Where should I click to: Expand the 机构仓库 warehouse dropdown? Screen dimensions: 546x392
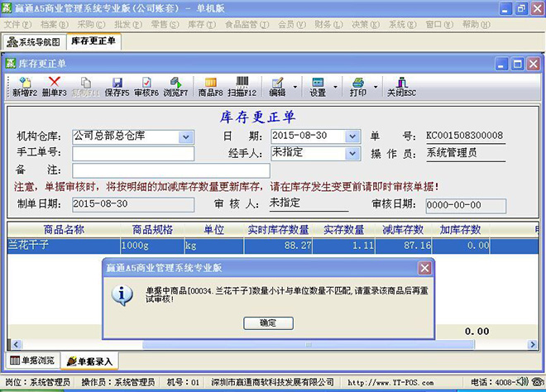click(186, 136)
